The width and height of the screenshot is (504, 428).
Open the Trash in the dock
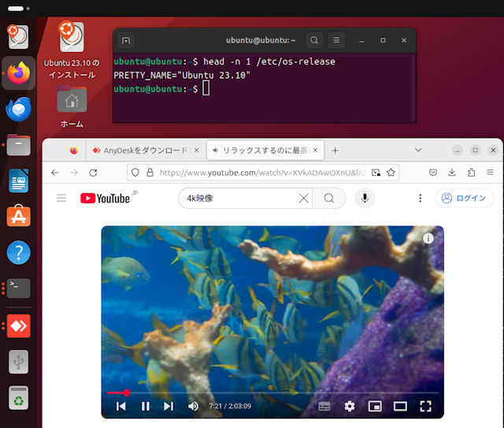coord(18,398)
